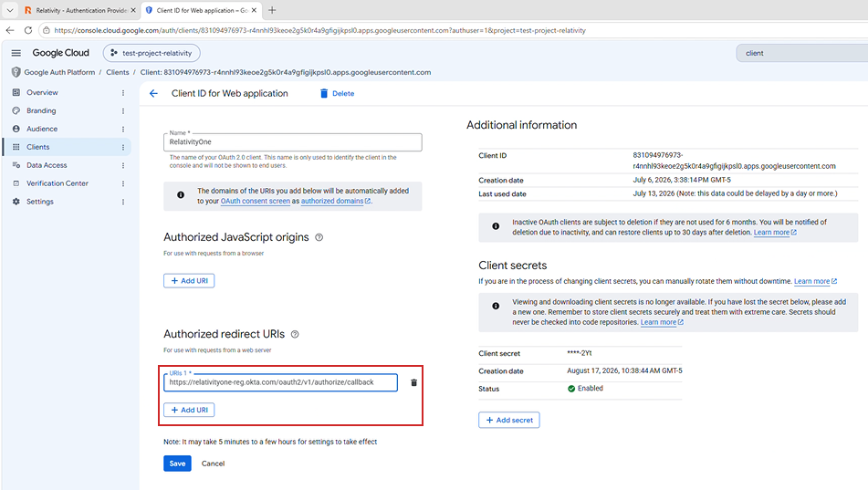Screen dimensions: 868x490
Task: Open the three-dot menu beside Audience
Action: pyautogui.click(x=123, y=130)
